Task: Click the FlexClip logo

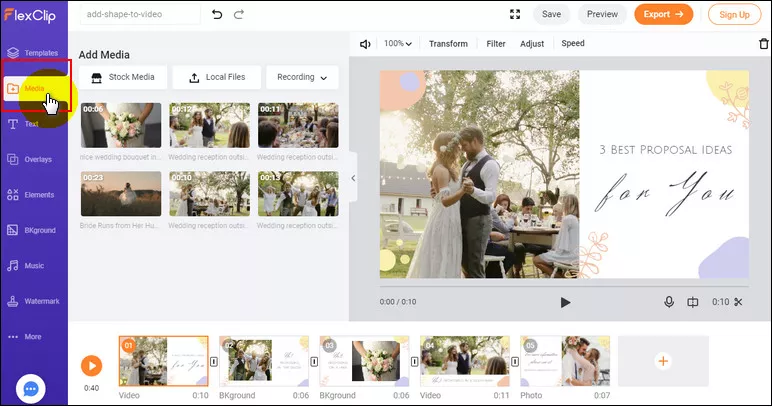Action: click(x=30, y=15)
